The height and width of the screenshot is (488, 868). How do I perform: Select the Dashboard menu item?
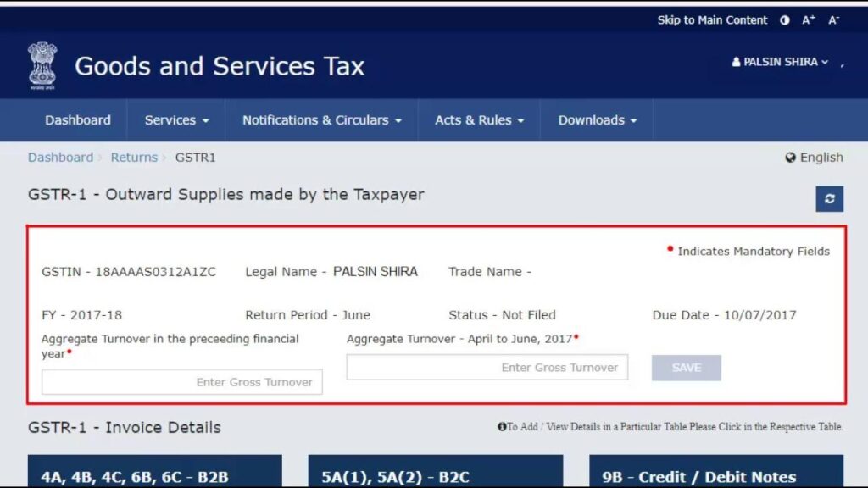click(78, 119)
